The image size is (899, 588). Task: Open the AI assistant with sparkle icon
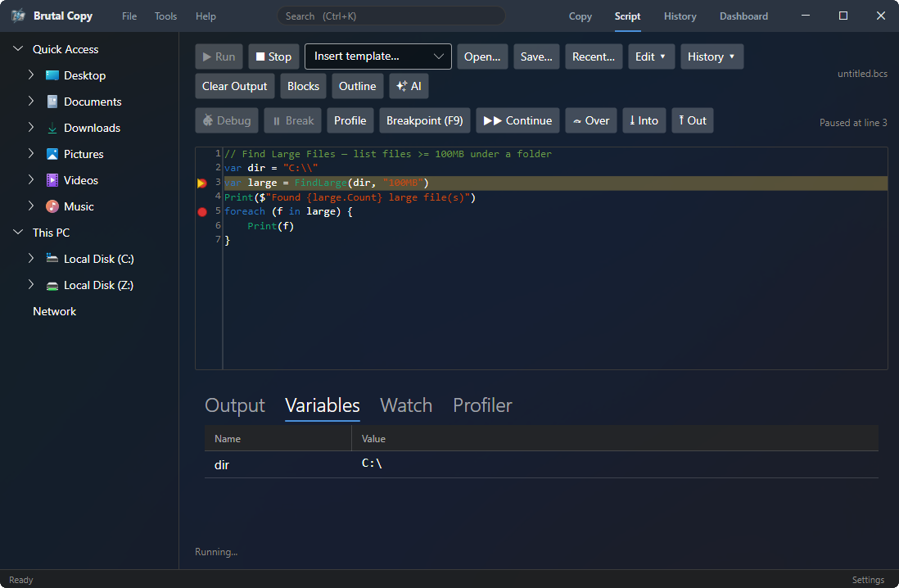(409, 86)
